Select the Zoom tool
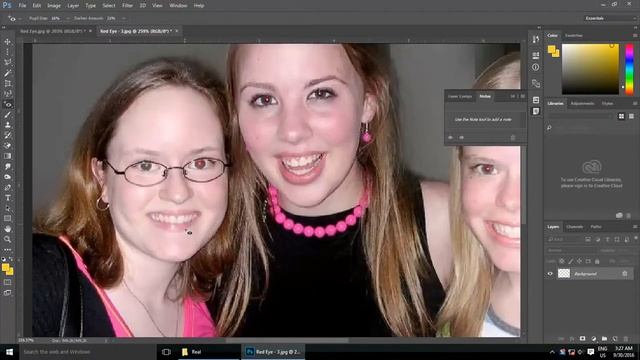The image size is (640, 360). (7, 240)
